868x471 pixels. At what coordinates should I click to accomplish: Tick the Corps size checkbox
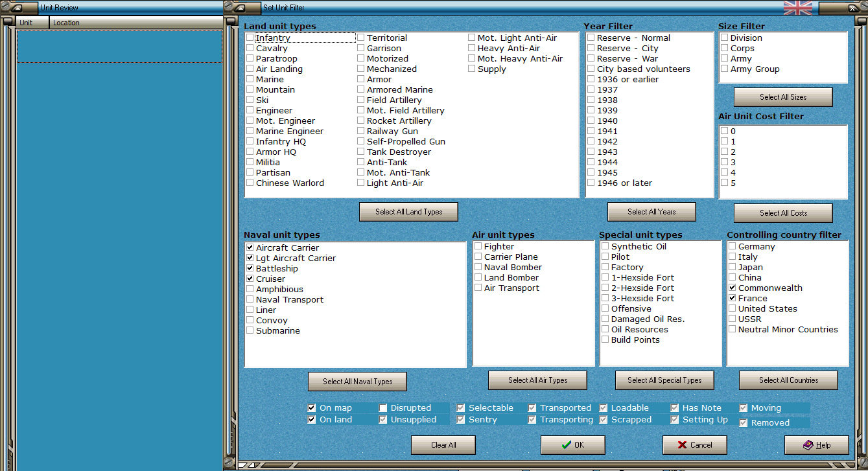tap(724, 48)
